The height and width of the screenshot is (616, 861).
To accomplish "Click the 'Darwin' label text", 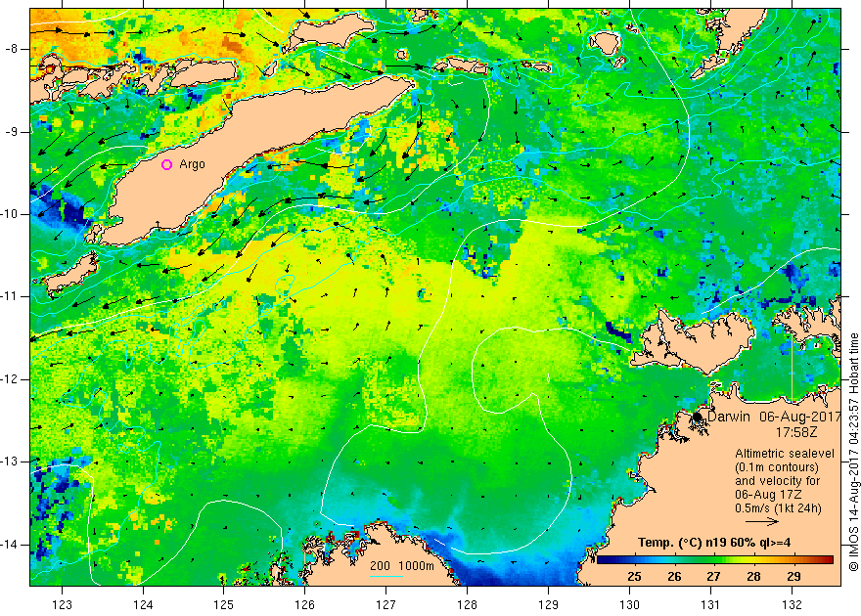I will 728,417.
